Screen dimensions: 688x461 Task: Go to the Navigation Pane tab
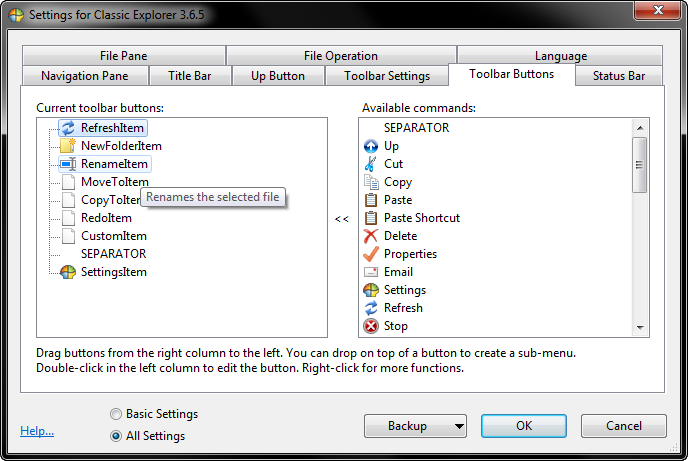click(x=85, y=76)
